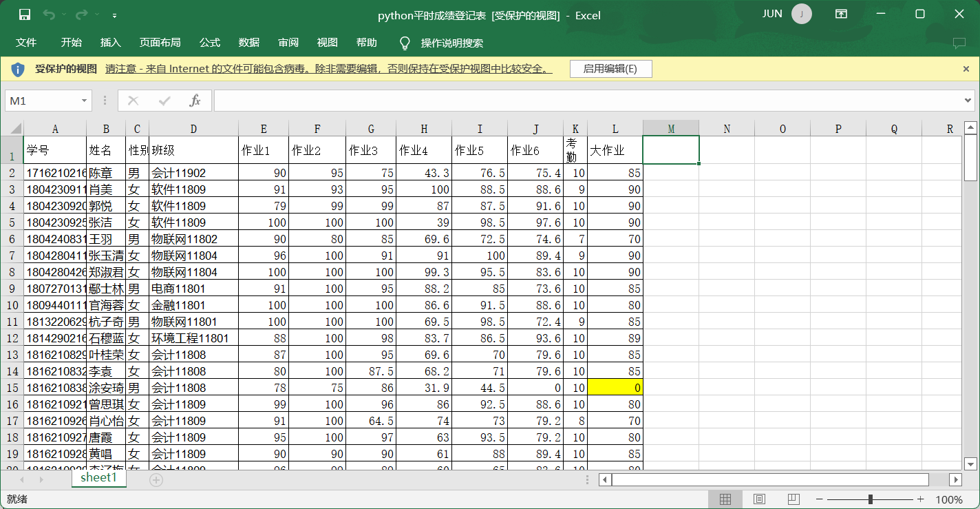Click the 就绪 status bar text

pos(17,499)
